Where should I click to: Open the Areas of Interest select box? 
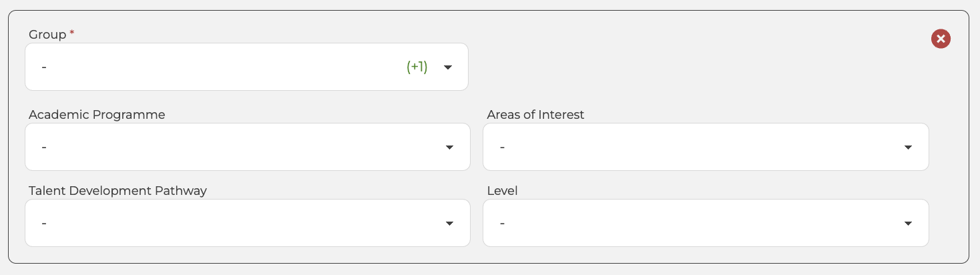(x=694, y=147)
